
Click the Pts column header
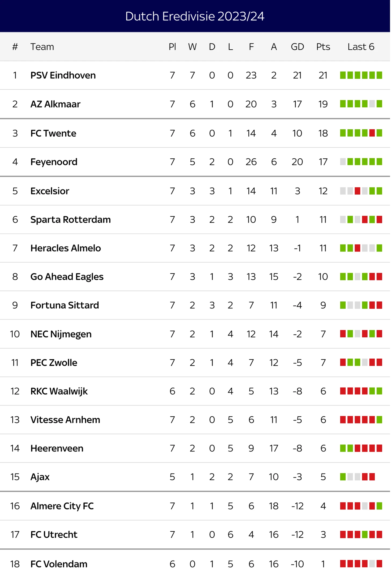323,47
